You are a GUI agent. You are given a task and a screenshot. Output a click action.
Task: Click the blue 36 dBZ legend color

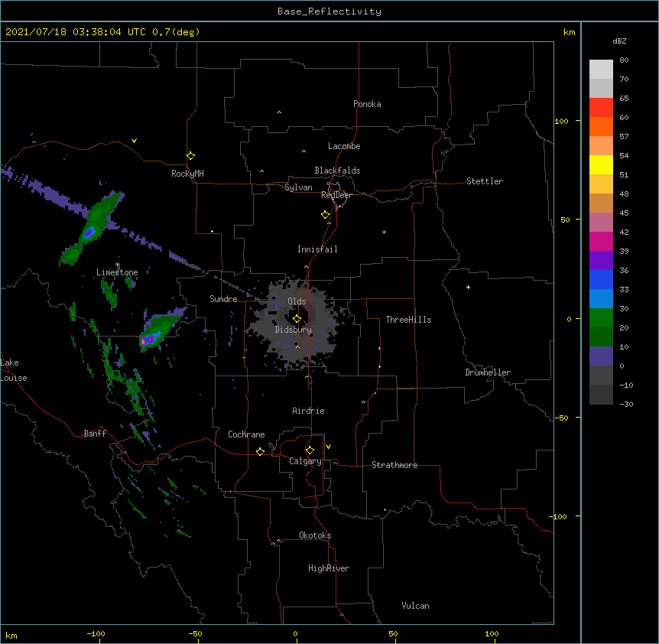(x=601, y=279)
